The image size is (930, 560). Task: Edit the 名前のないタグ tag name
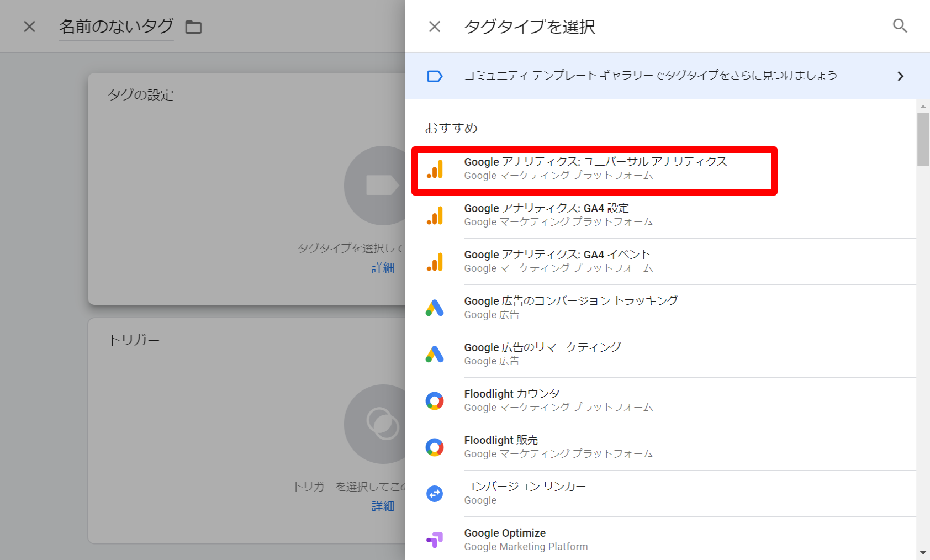[117, 27]
